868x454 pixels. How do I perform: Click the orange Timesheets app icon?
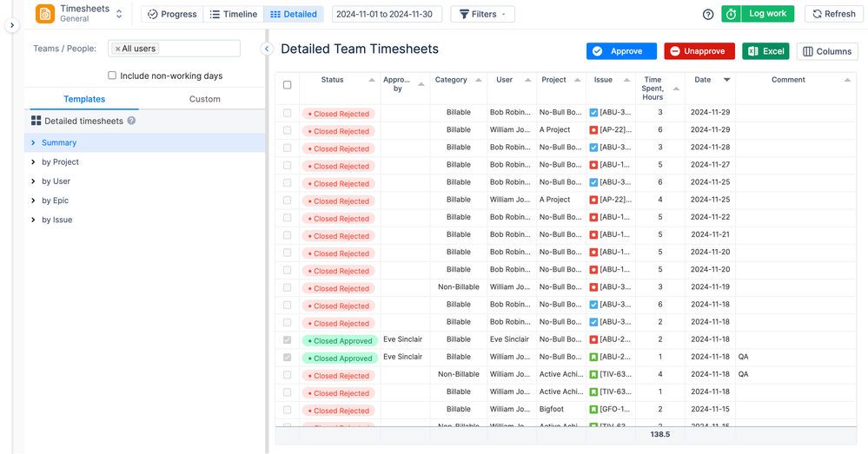click(45, 14)
